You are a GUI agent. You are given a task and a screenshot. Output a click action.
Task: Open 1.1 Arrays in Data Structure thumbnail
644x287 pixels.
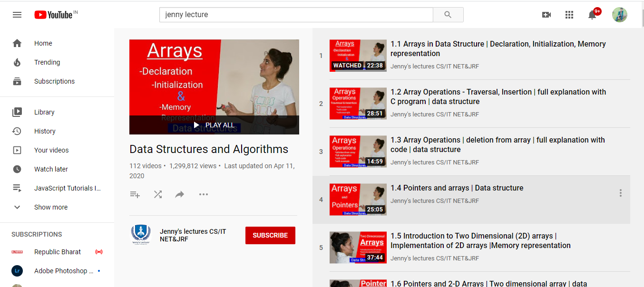coord(358,56)
